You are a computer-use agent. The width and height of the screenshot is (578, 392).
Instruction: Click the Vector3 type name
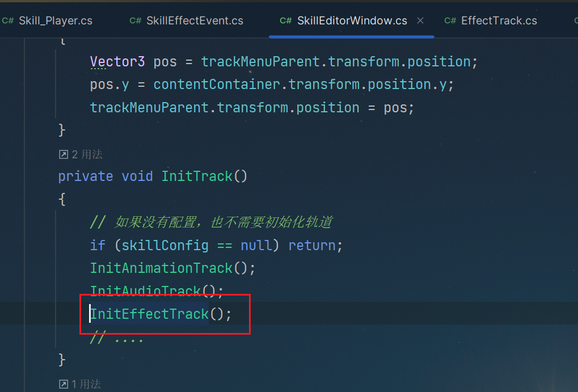tap(117, 62)
